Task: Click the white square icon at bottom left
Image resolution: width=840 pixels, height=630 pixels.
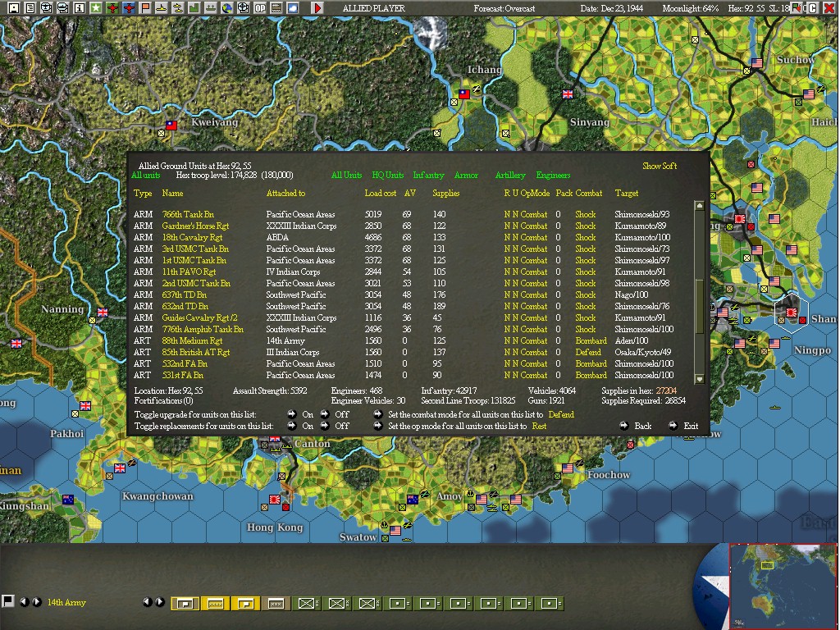Action: pyautogui.click(x=7, y=600)
